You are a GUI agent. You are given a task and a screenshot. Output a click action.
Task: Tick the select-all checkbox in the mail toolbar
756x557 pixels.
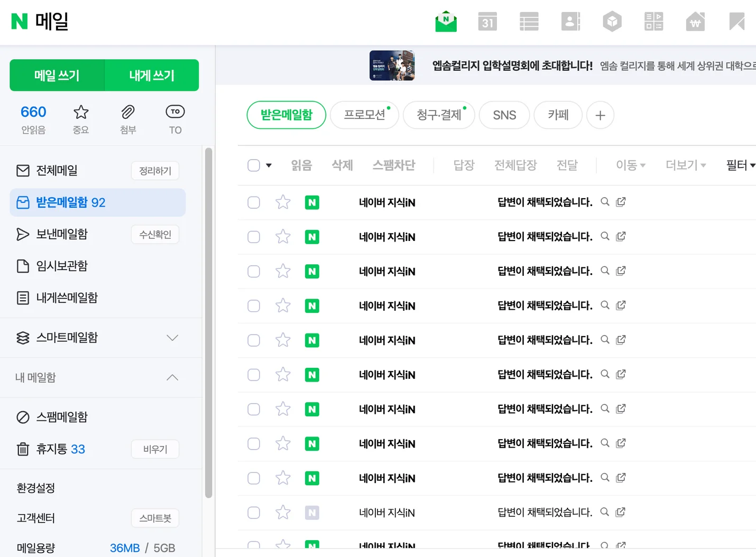point(254,165)
